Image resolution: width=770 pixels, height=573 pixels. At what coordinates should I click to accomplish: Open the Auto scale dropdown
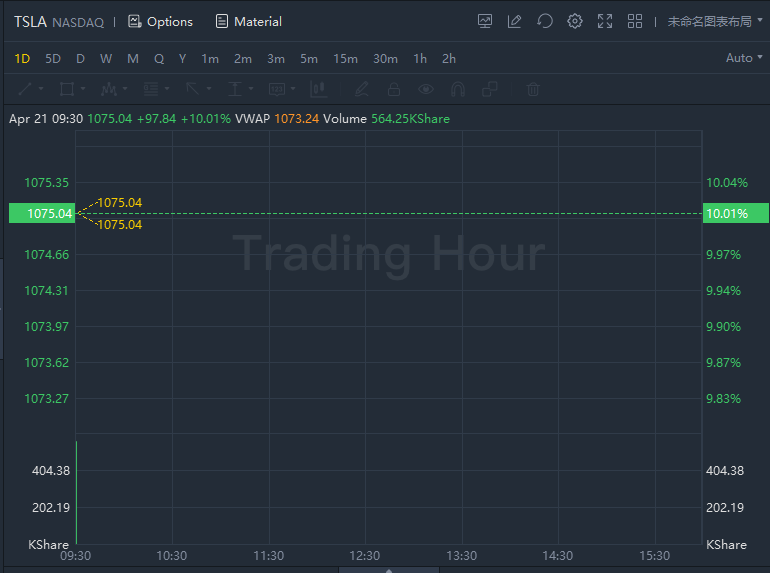[744, 58]
